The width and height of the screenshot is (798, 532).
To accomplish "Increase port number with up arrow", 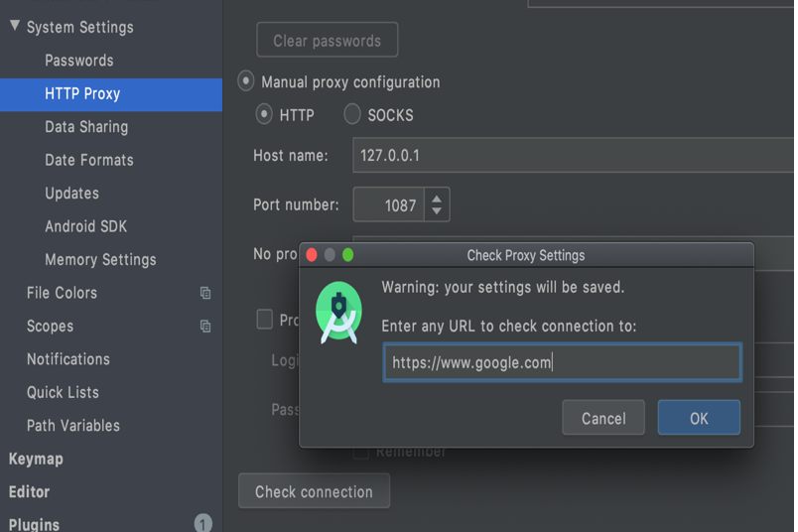I will click(x=436, y=199).
